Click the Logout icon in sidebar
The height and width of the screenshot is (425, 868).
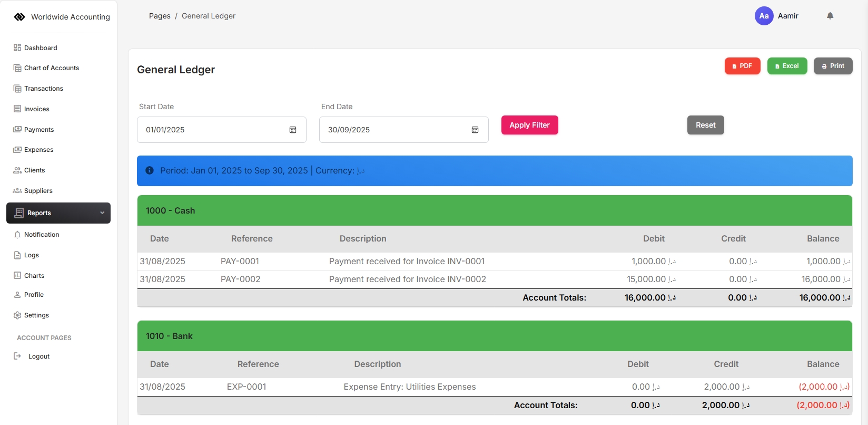pos(17,356)
